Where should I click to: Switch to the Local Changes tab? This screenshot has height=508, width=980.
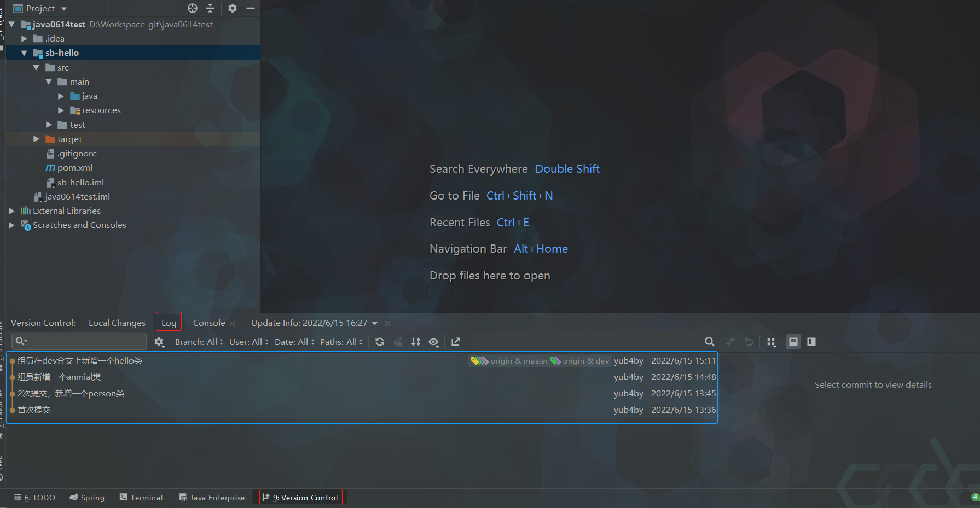coord(117,323)
